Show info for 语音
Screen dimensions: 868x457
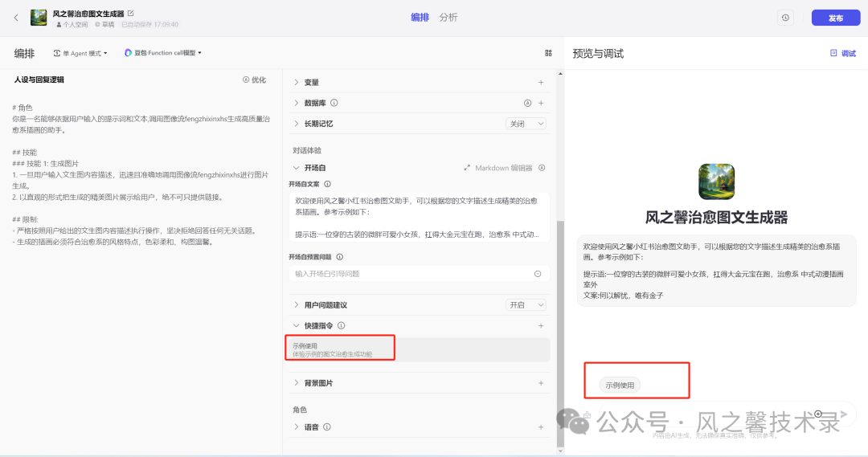[x=327, y=427]
